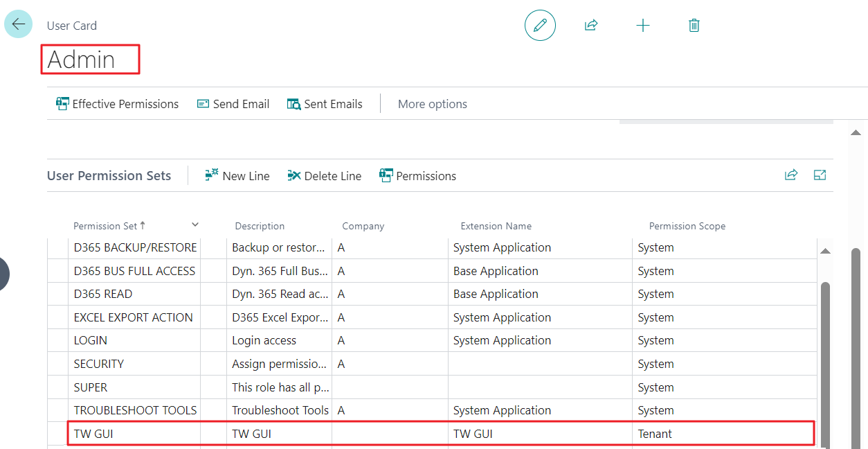Screen dimensions: 868x449
Task: Click the back arrow button
Action: click(18, 24)
